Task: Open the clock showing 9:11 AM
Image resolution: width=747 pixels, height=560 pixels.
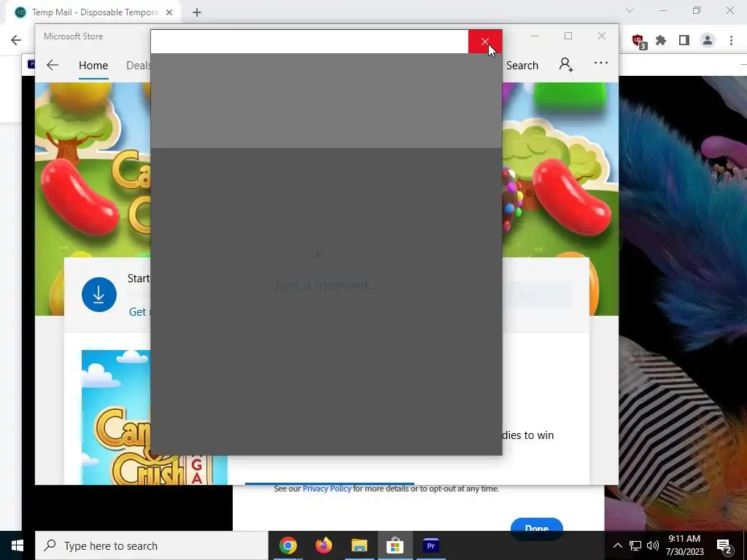Action: pos(684,545)
